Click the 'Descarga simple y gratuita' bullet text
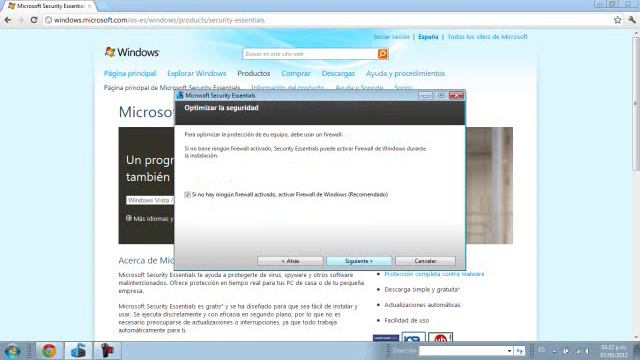The width and height of the screenshot is (640, 360). pyautogui.click(x=422, y=289)
